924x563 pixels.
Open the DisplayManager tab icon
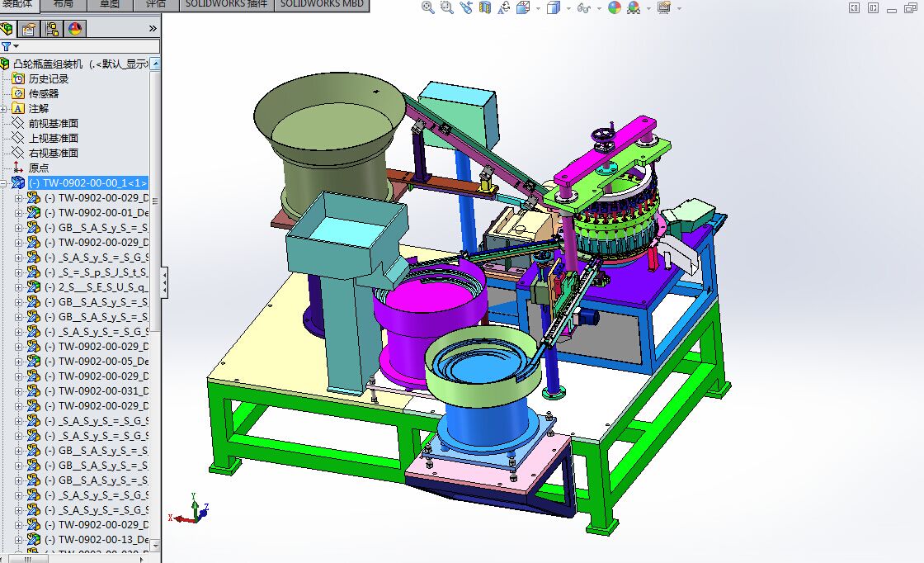pos(75,28)
